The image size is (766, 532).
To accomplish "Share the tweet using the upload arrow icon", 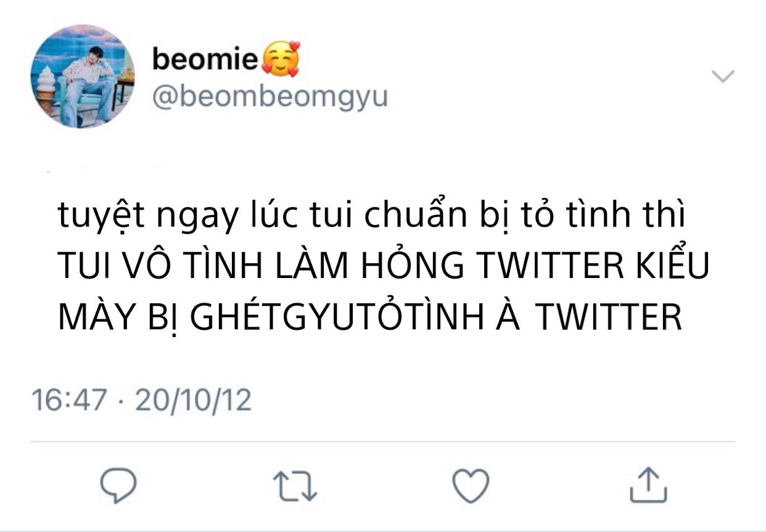I will tap(648, 484).
